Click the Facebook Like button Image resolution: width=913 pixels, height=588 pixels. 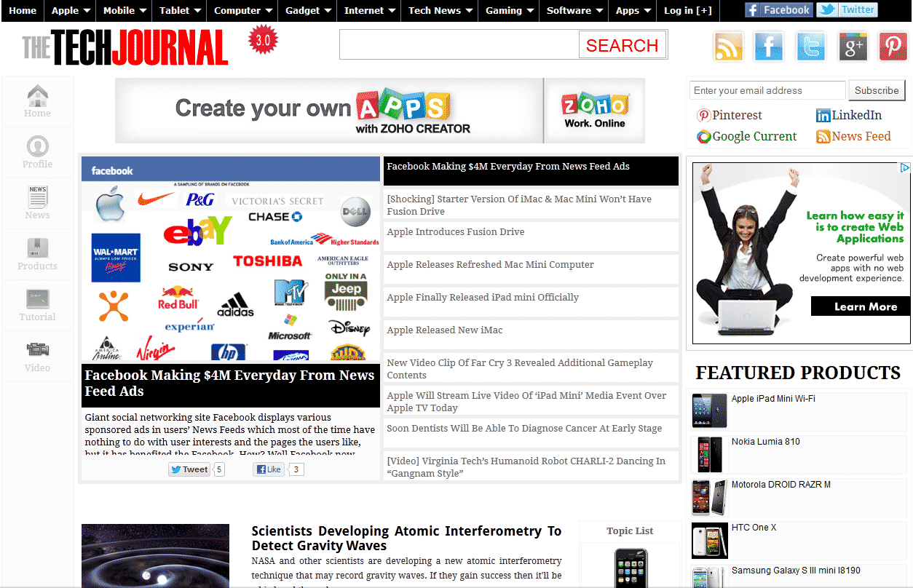pyautogui.click(x=269, y=469)
